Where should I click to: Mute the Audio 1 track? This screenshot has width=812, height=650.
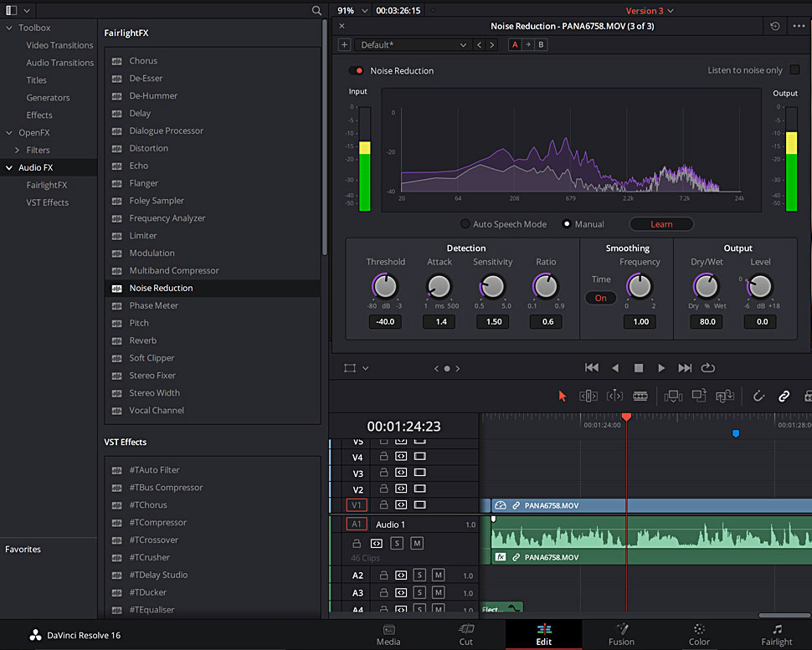417,543
